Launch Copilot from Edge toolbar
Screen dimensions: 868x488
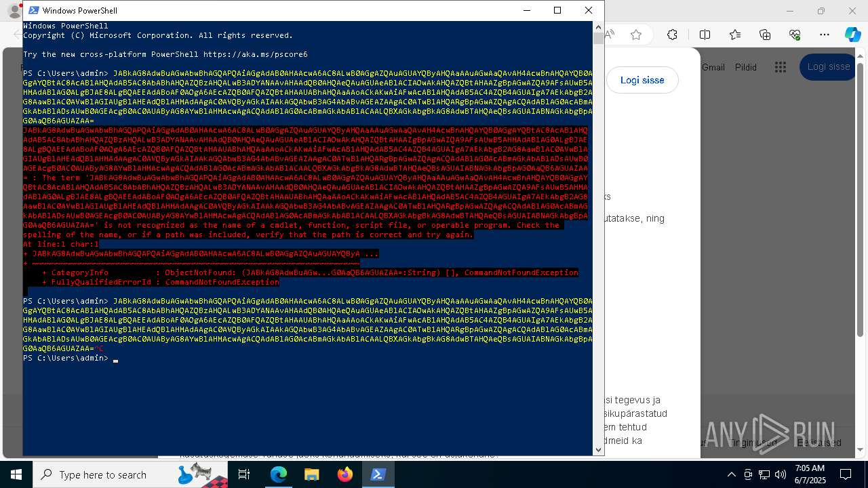[852, 35]
